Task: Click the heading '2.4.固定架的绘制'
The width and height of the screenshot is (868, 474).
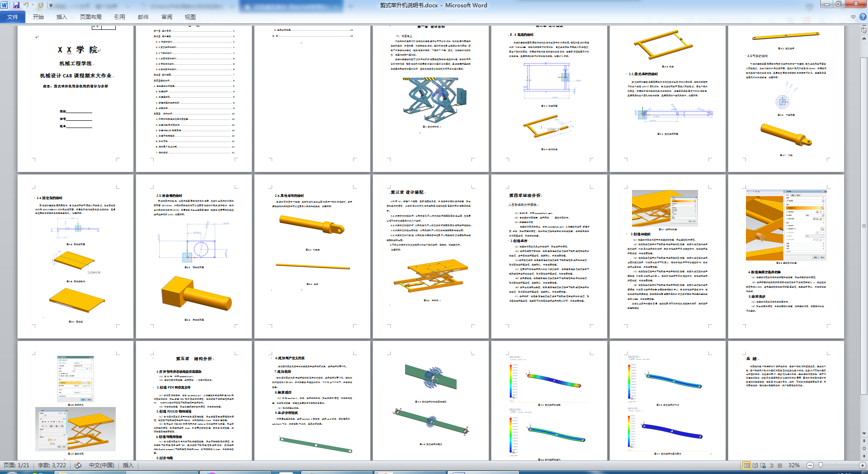Action: point(49,198)
